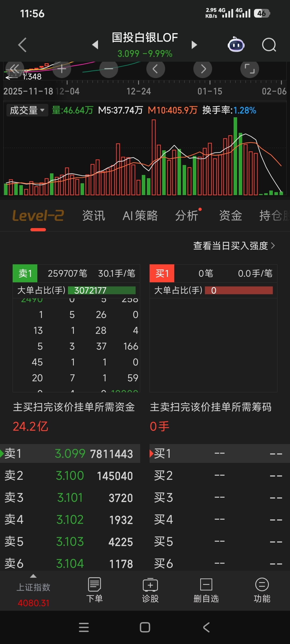290x644 pixels.
Task: Tap 上证指数 4080.31 index quote
Action: [x=34, y=595]
